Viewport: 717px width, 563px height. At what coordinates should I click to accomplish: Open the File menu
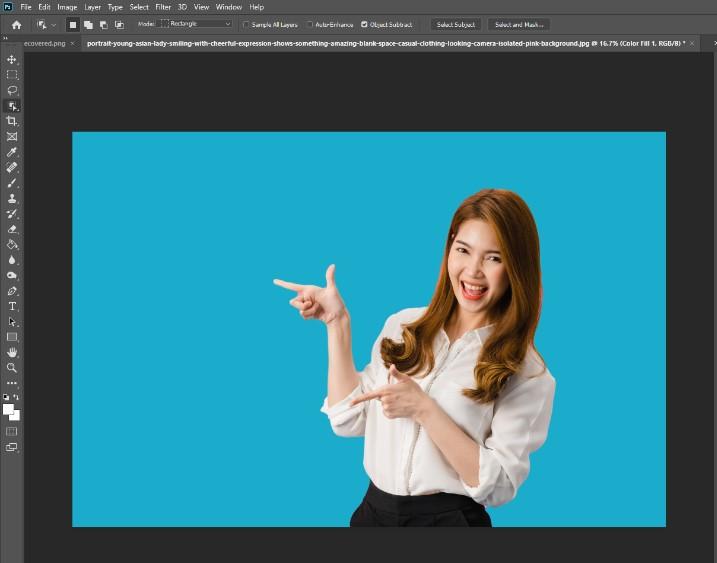tap(26, 7)
